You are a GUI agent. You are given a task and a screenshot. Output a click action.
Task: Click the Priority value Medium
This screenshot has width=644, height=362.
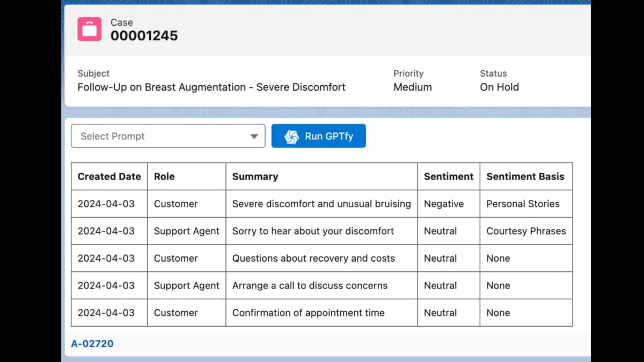coord(412,87)
